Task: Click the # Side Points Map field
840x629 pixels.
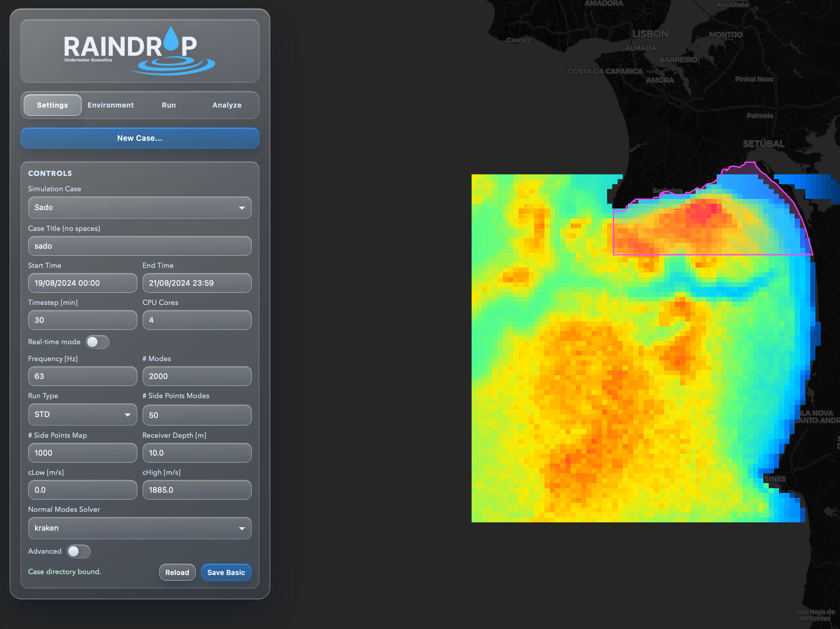Action: (82, 453)
